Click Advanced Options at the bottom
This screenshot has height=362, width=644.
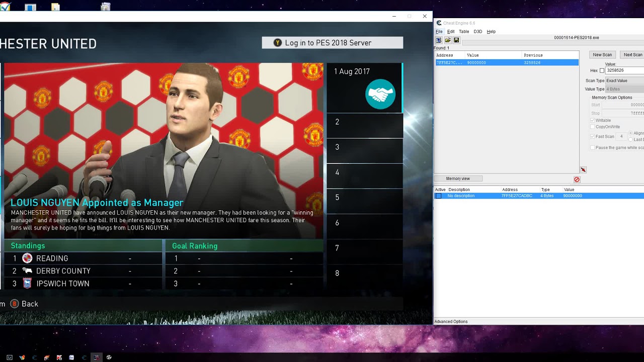[x=451, y=322]
